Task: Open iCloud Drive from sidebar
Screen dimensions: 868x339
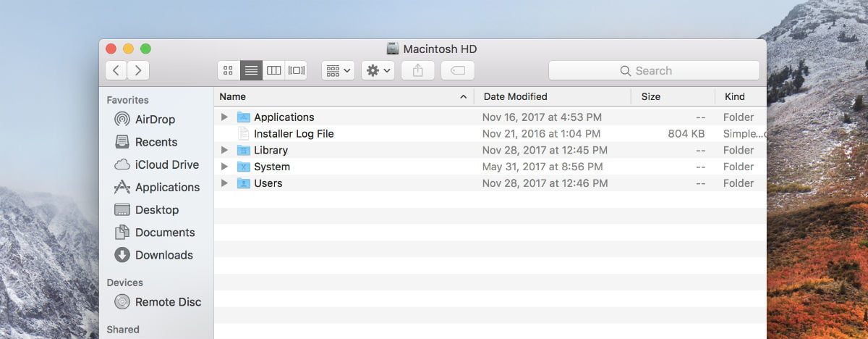Action: (x=166, y=164)
